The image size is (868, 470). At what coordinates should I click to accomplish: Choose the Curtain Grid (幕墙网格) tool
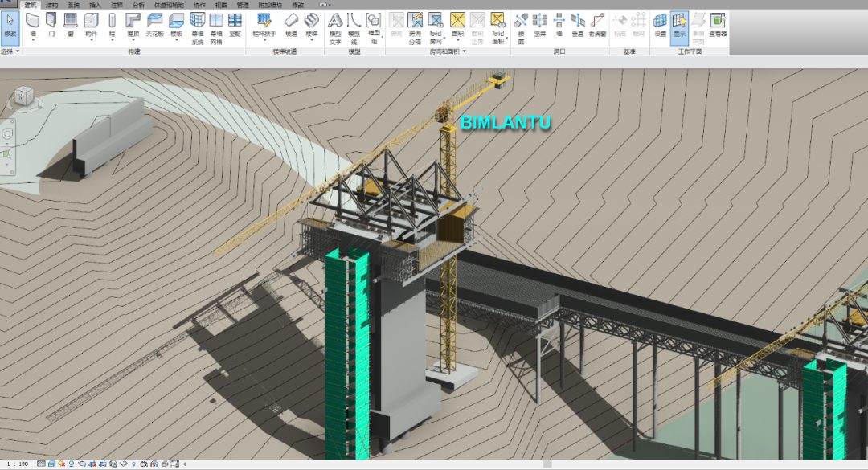point(216,29)
